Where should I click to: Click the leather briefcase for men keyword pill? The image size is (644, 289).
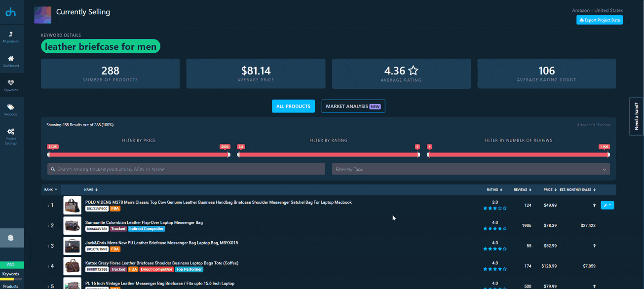[101, 46]
